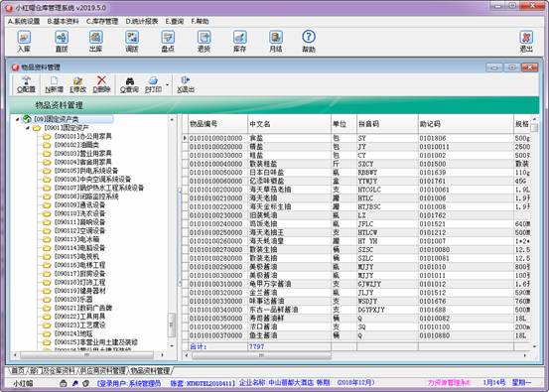Click the tree panel's vertical scrollbar thumb
The width and height of the screenshot is (549, 392).
(x=171, y=325)
